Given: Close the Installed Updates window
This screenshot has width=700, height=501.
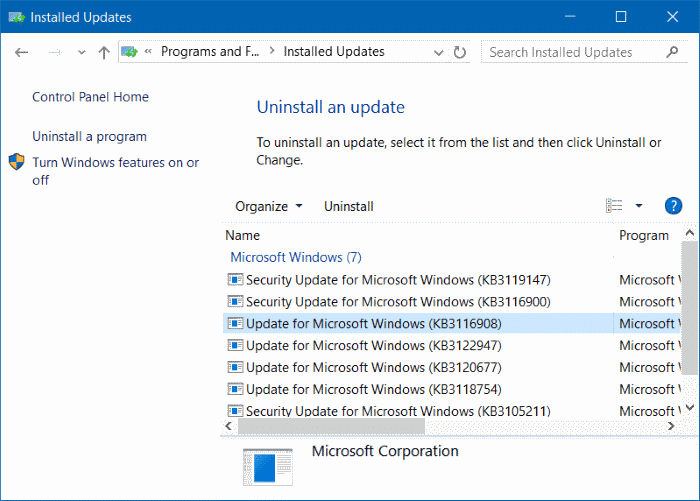Looking at the screenshot, I should (672, 17).
